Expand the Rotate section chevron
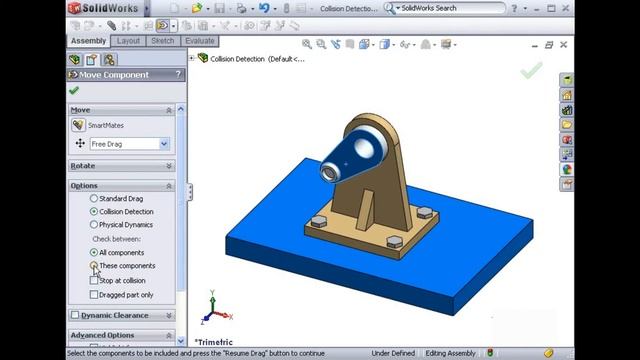This screenshot has width=640, height=360. (x=169, y=166)
